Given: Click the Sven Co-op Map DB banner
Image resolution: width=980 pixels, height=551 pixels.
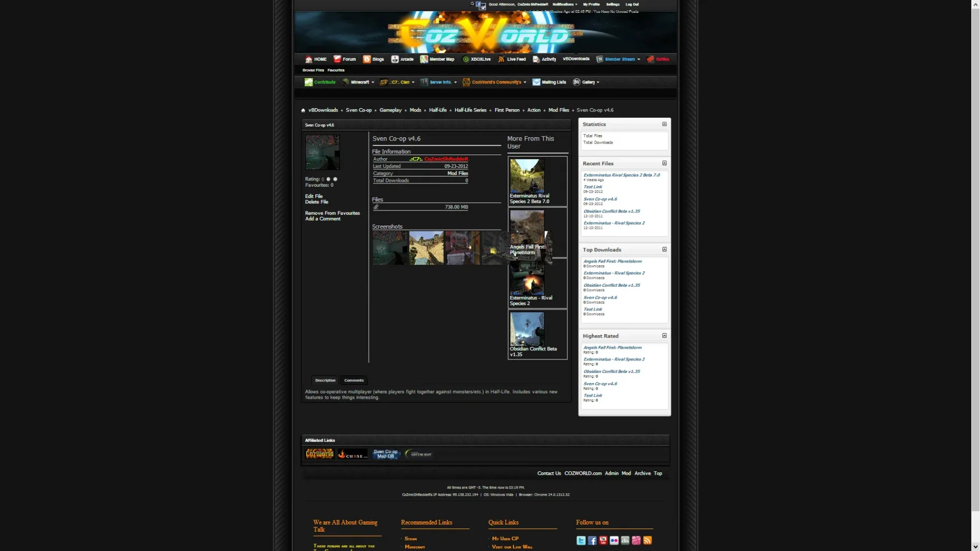Looking at the screenshot, I should point(385,454).
